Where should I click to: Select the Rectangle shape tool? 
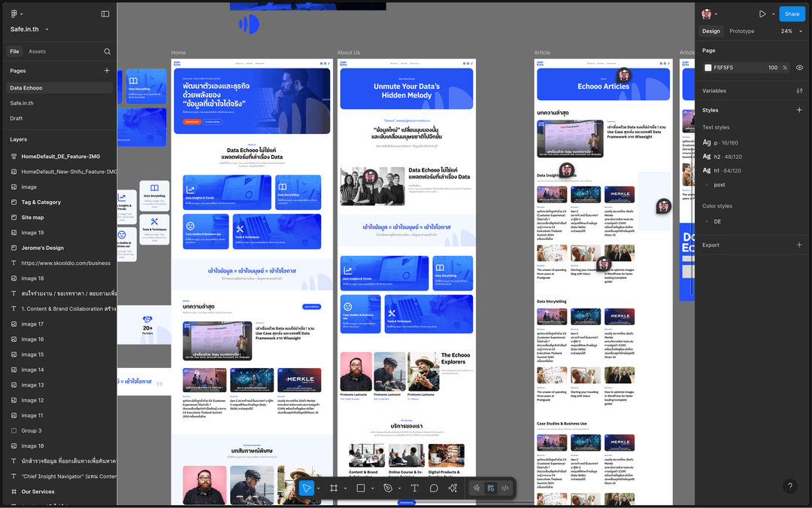pyautogui.click(x=361, y=488)
